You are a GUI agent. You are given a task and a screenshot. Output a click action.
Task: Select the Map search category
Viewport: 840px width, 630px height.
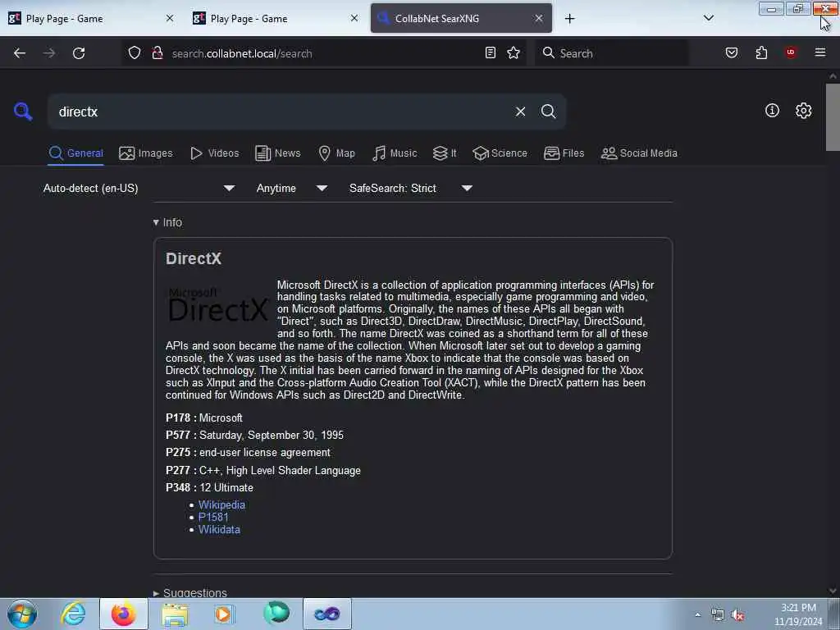coord(336,153)
